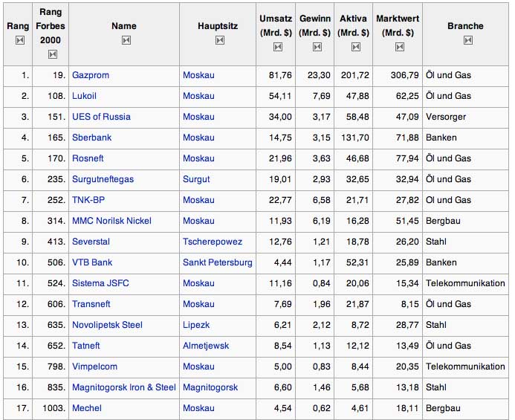
Task: Sort by Rang Forbes 2000 icon
Action: click(52, 54)
